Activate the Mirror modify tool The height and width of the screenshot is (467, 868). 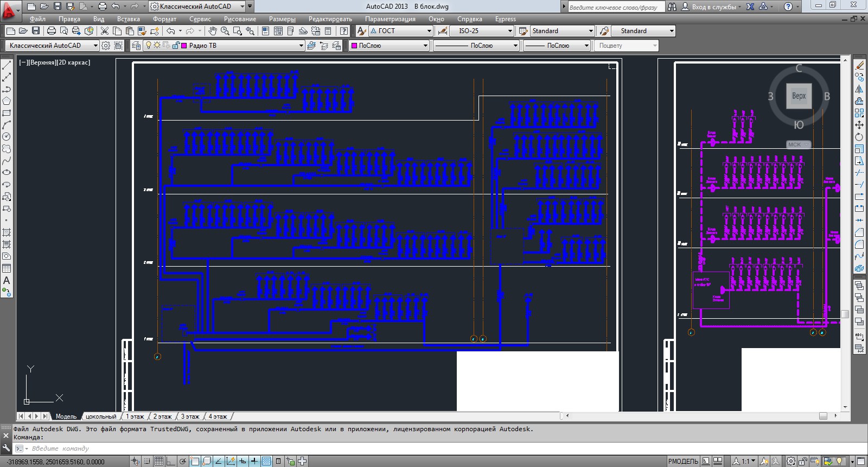coord(859,89)
